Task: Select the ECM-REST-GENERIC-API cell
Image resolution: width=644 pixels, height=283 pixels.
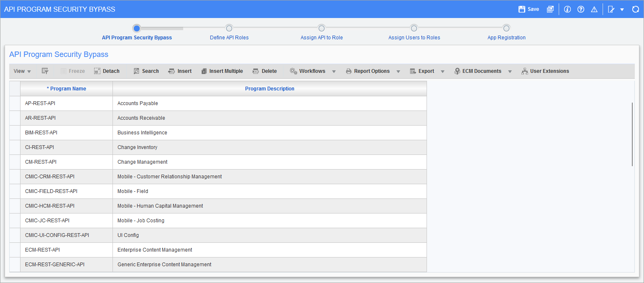Action: pyautogui.click(x=66, y=265)
